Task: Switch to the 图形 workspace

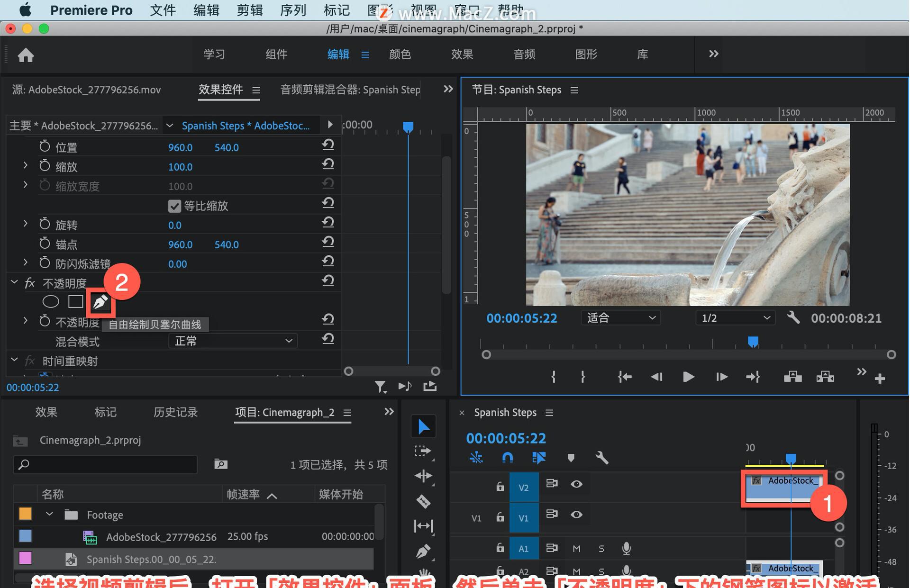Action: 586,54
